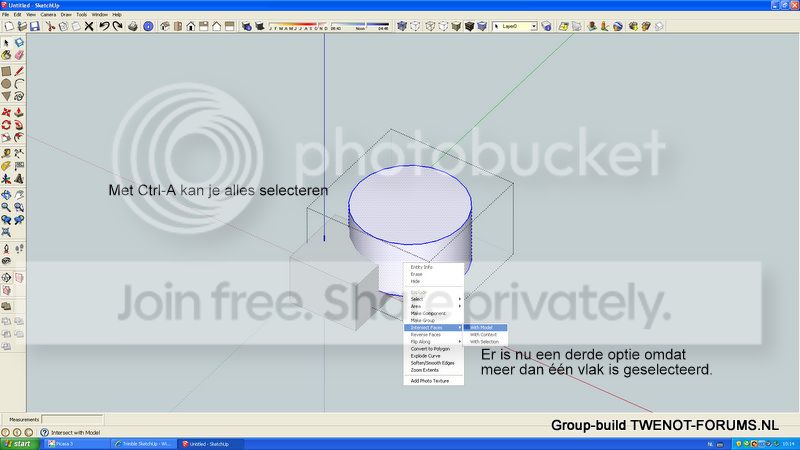Choose Soften/Smooth Edges option
The height and width of the screenshot is (450, 800).
pyautogui.click(x=434, y=363)
